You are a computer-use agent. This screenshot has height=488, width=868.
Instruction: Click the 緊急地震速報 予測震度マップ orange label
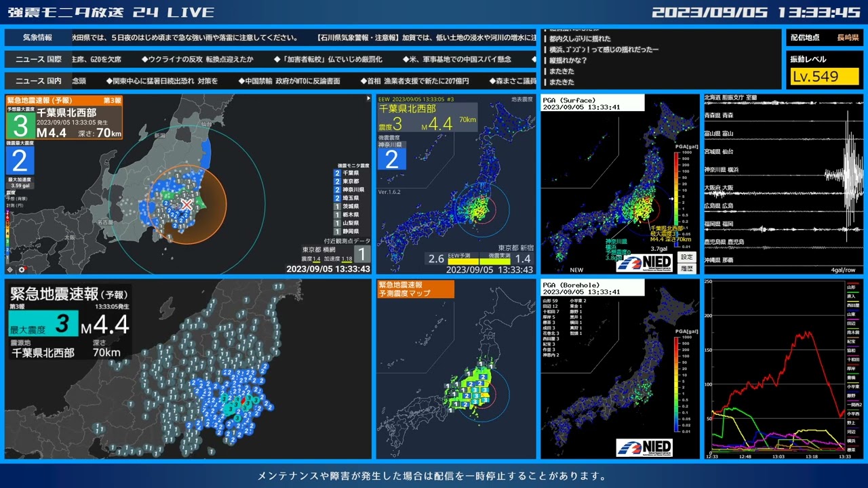415,289
